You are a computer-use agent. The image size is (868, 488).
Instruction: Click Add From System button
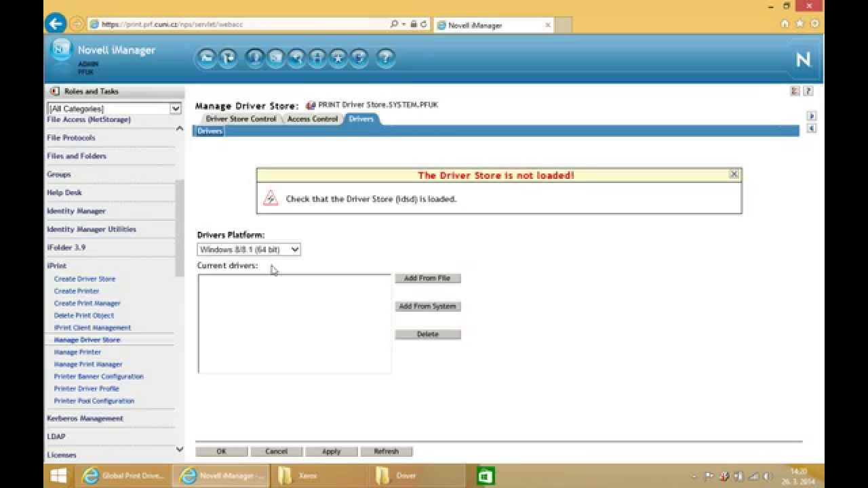click(428, 306)
